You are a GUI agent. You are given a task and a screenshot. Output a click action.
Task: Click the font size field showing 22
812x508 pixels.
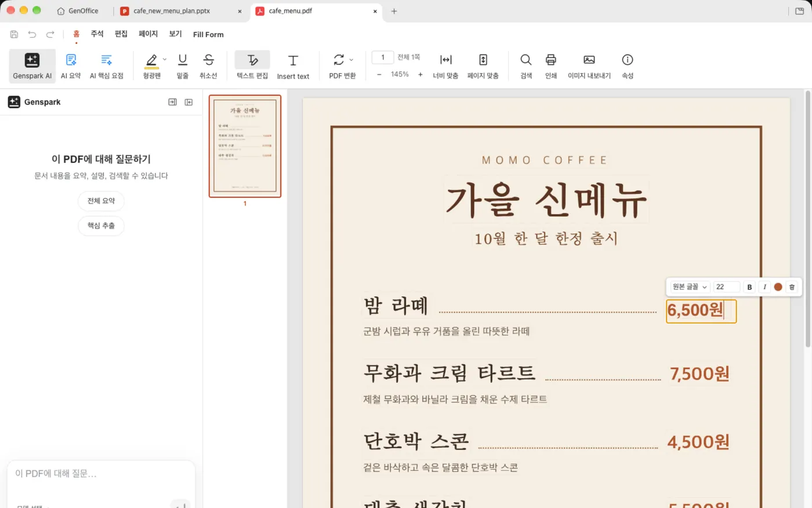(x=727, y=287)
